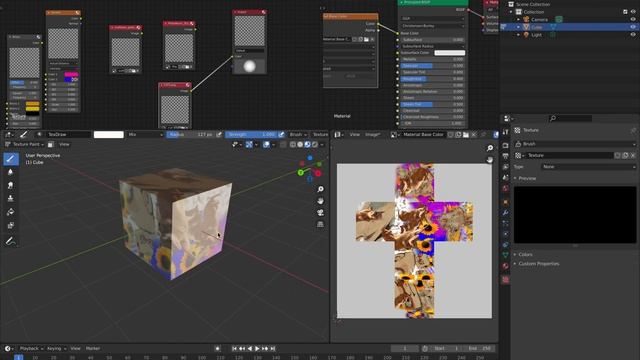Open the Output properties tab icon
Viewport: 640px width, 360px height.
(x=505, y=156)
